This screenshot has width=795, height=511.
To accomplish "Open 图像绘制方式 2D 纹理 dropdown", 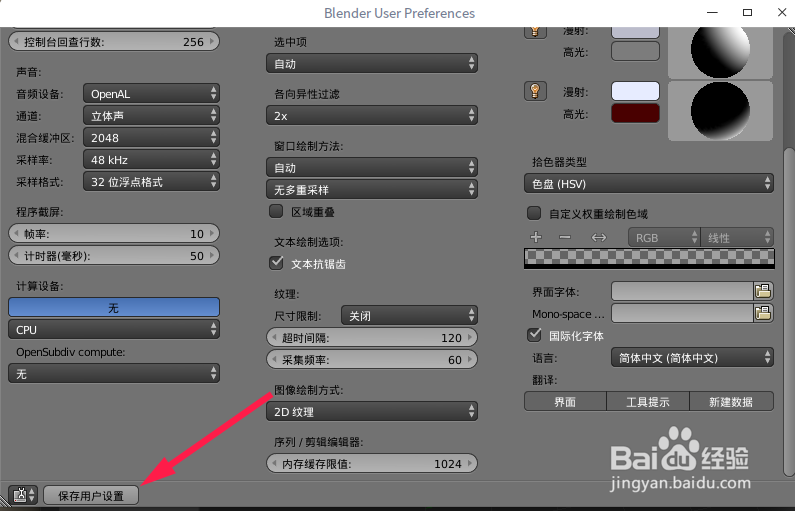I will point(372,411).
